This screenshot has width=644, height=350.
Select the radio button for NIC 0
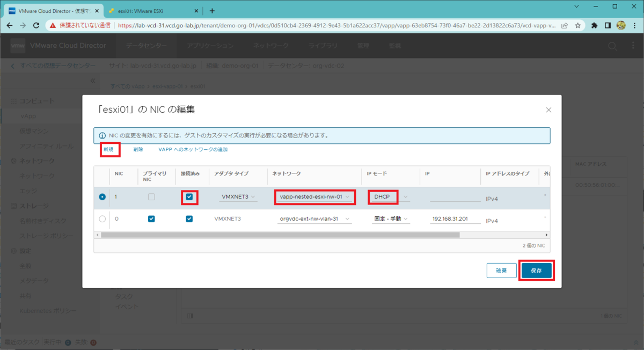tap(102, 218)
